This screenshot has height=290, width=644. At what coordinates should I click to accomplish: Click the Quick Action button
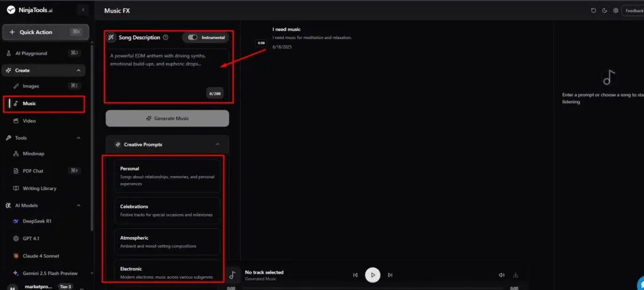click(44, 32)
